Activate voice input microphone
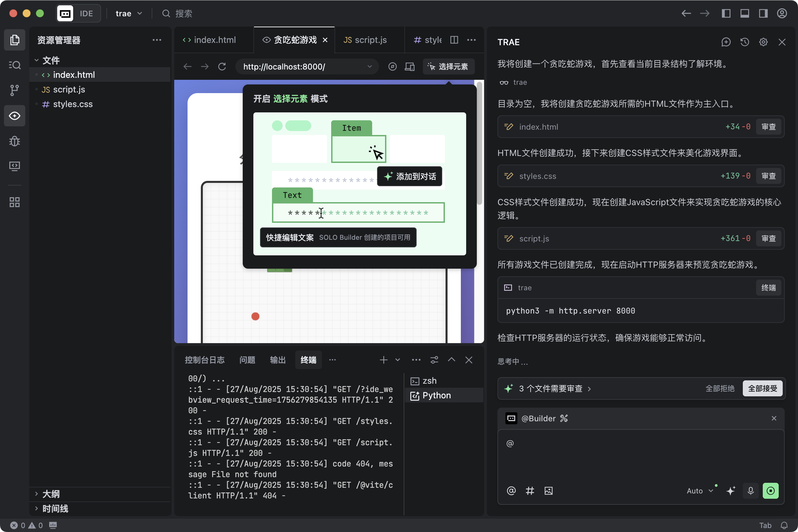The image size is (798, 532). (750, 491)
